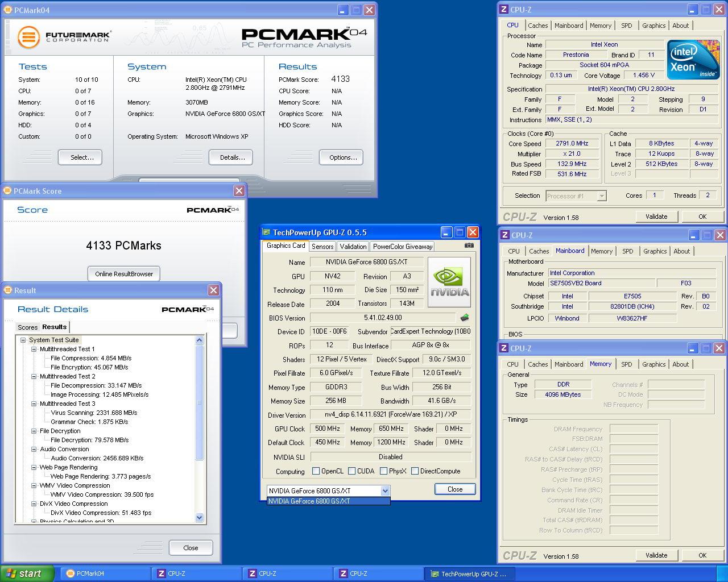
Task: Switch to Scores tab in Result window
Action: click(x=27, y=327)
